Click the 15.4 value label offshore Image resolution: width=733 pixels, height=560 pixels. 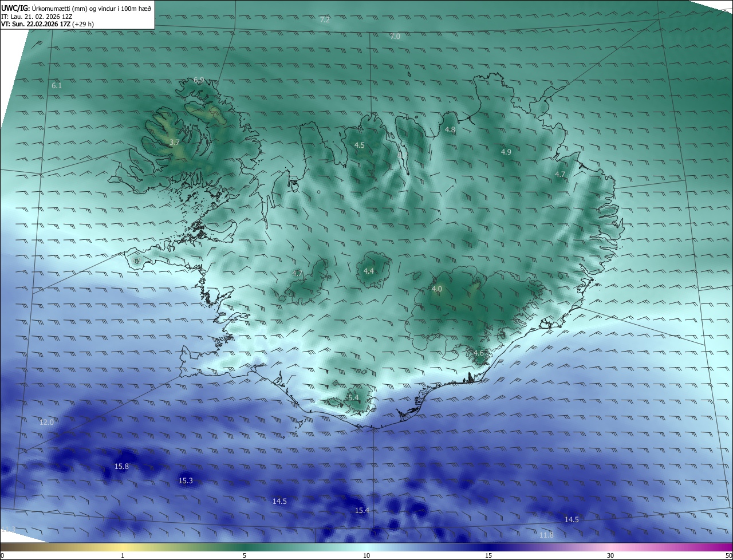362,510
